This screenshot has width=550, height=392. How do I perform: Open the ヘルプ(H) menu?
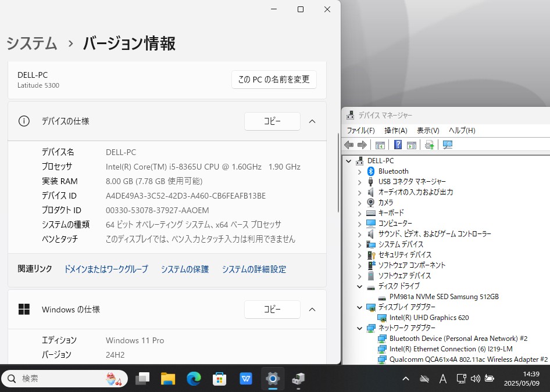[x=462, y=131]
